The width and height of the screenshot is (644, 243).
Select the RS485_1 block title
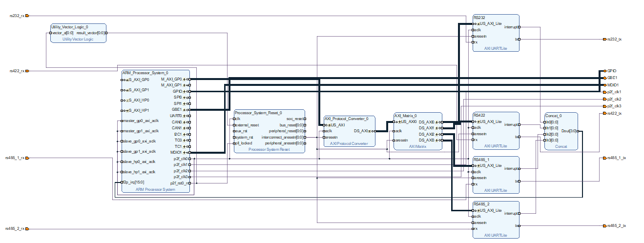(x=481, y=160)
